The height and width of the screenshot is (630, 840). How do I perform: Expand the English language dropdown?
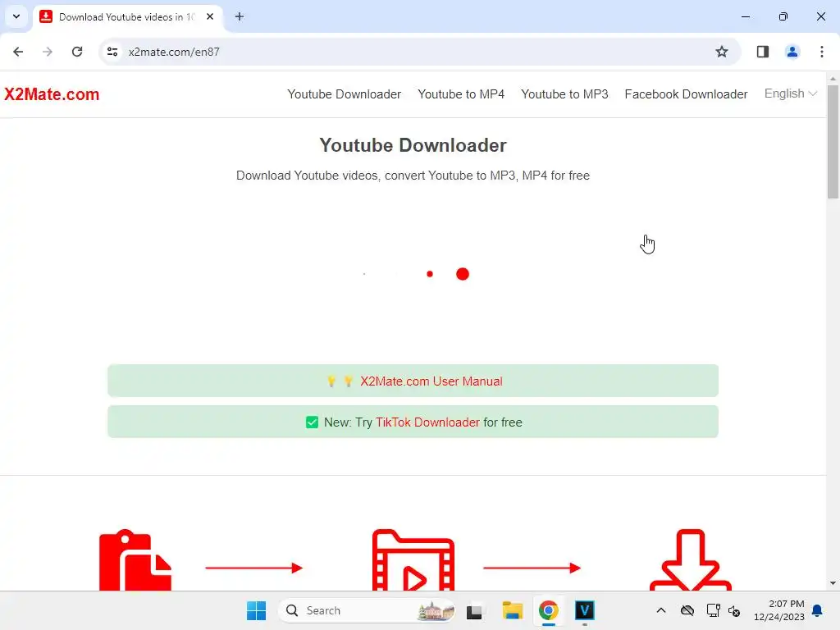click(x=790, y=94)
